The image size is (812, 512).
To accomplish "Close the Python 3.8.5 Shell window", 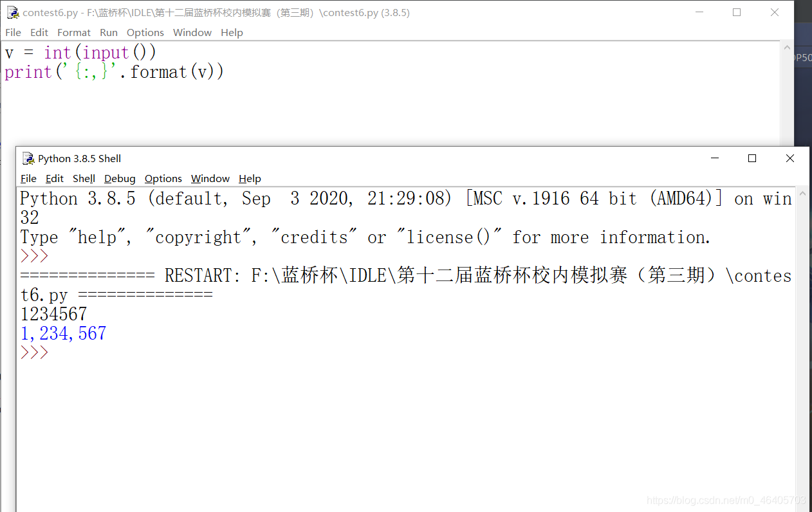I will coord(790,158).
